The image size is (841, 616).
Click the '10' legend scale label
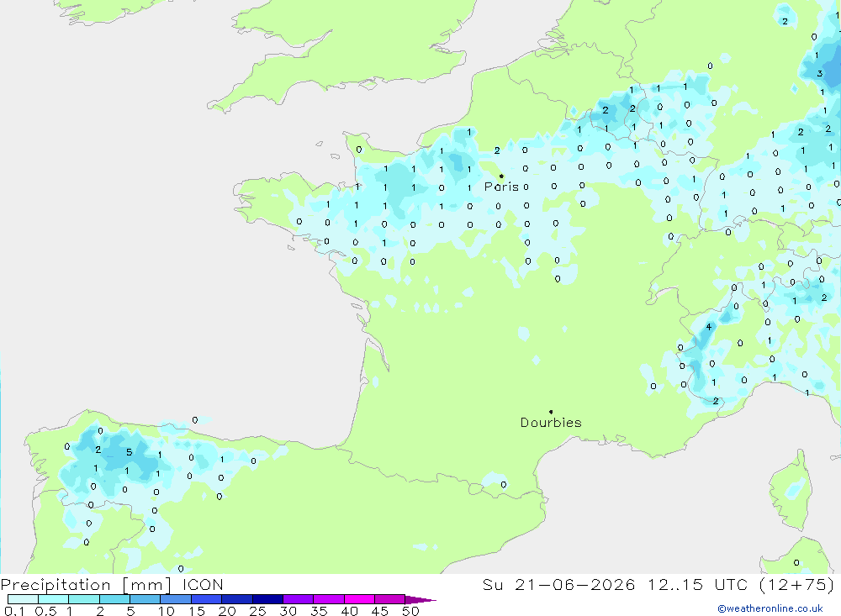167,611
